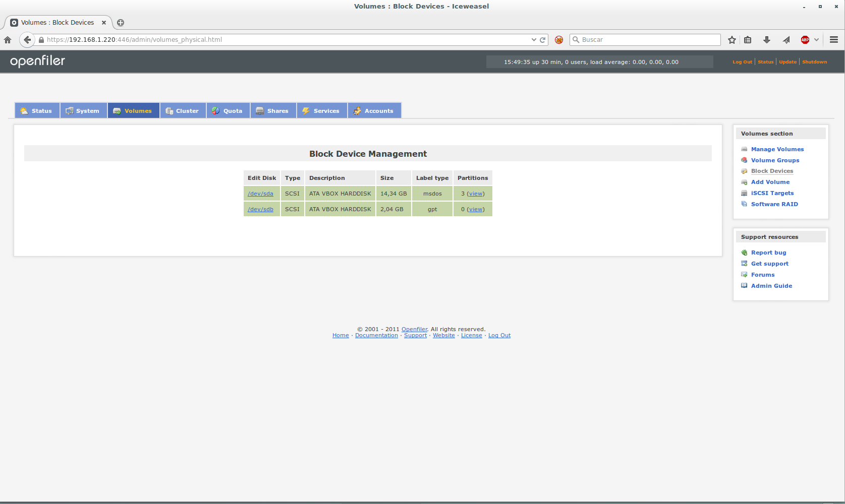The height and width of the screenshot is (504, 845).
Task: Open the browser hamburger menu
Action: tap(834, 40)
